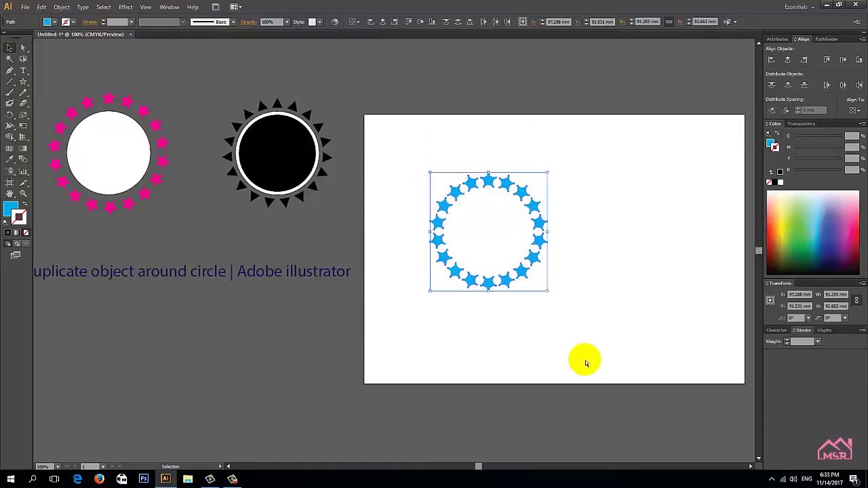Click the X field in Transform panel
Viewport: 868px width, 488px height.
coord(800,295)
